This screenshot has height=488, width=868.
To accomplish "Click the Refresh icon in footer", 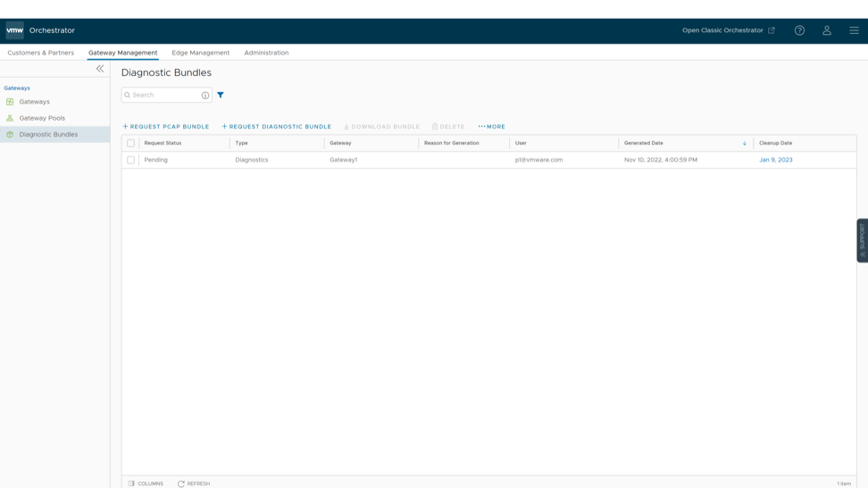I will (181, 484).
